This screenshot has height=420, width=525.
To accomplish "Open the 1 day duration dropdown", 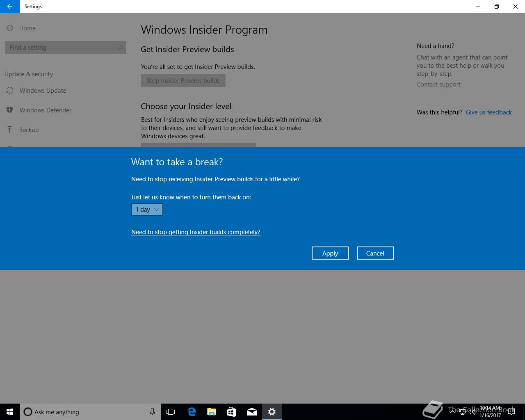I will 147,210.
